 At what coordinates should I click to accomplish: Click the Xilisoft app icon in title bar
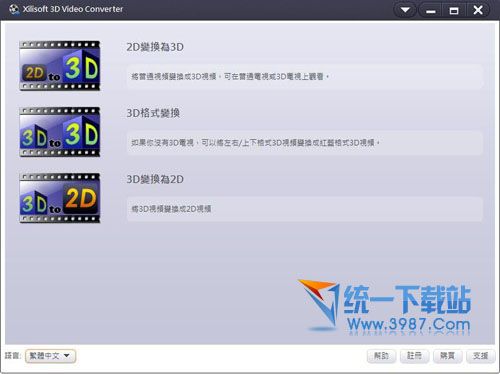tap(14, 9)
